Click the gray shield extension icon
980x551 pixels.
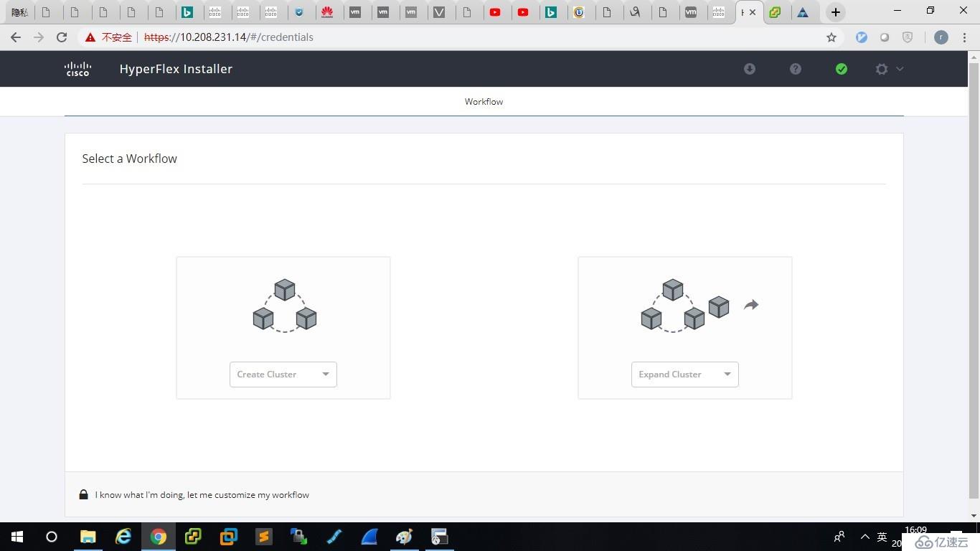[908, 37]
